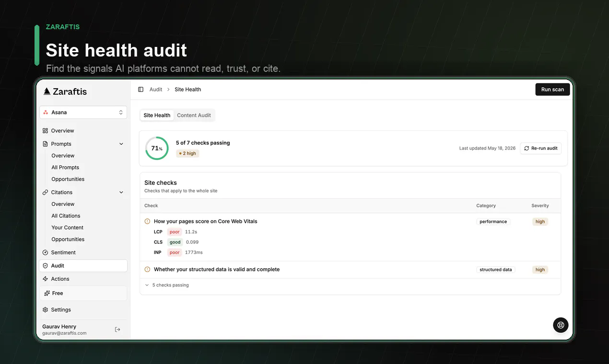Click the CLS good status badge
The width and height of the screenshot is (609, 364).
coord(175,242)
